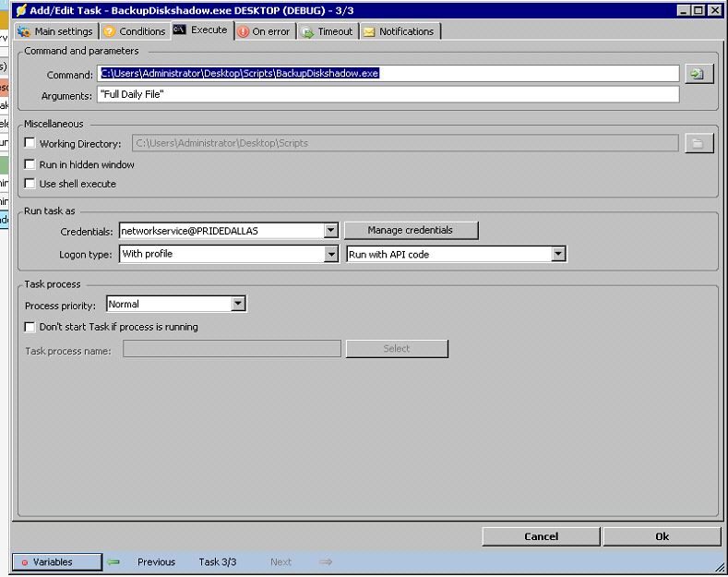The image size is (728, 577).
Task: Open the Conditions tab
Action: tap(135, 31)
